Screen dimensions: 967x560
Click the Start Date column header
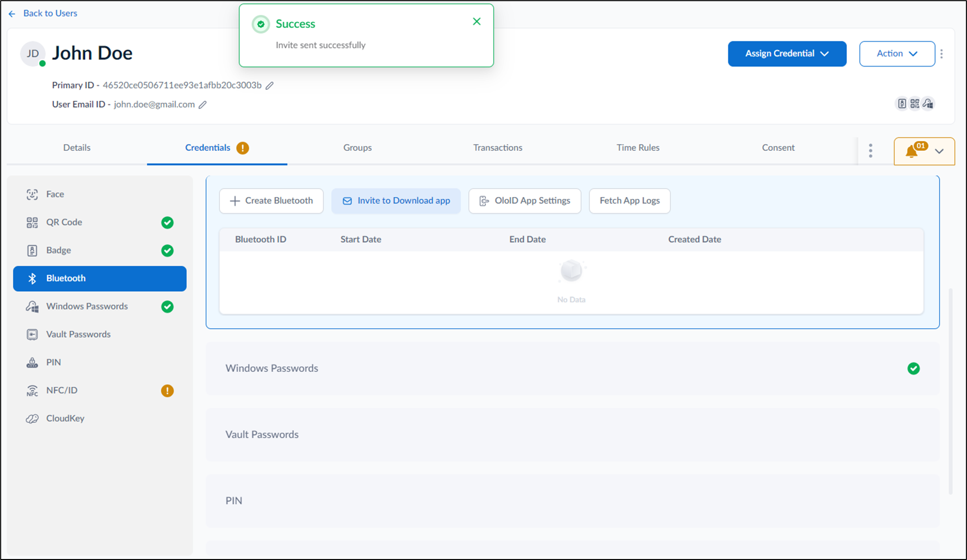(361, 239)
